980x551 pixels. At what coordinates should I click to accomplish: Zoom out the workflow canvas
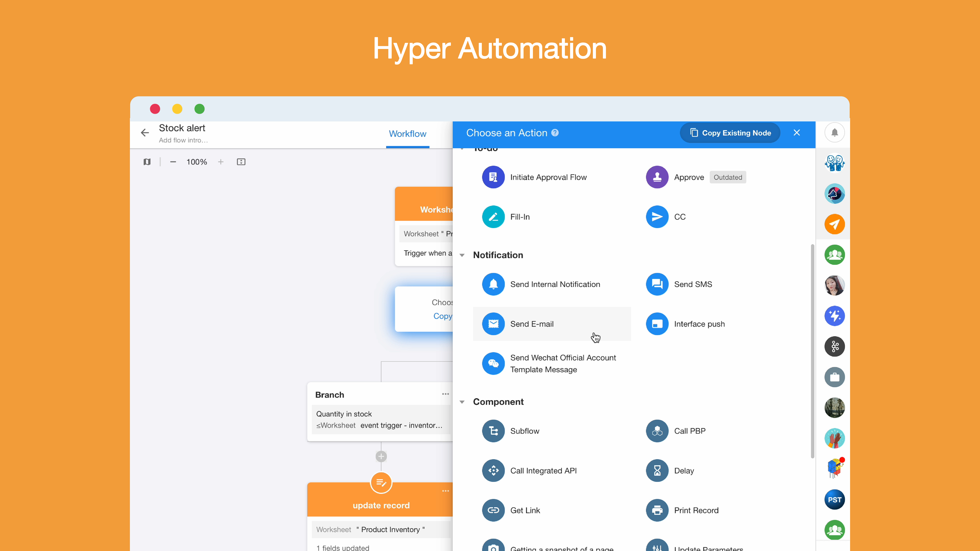[x=173, y=162]
